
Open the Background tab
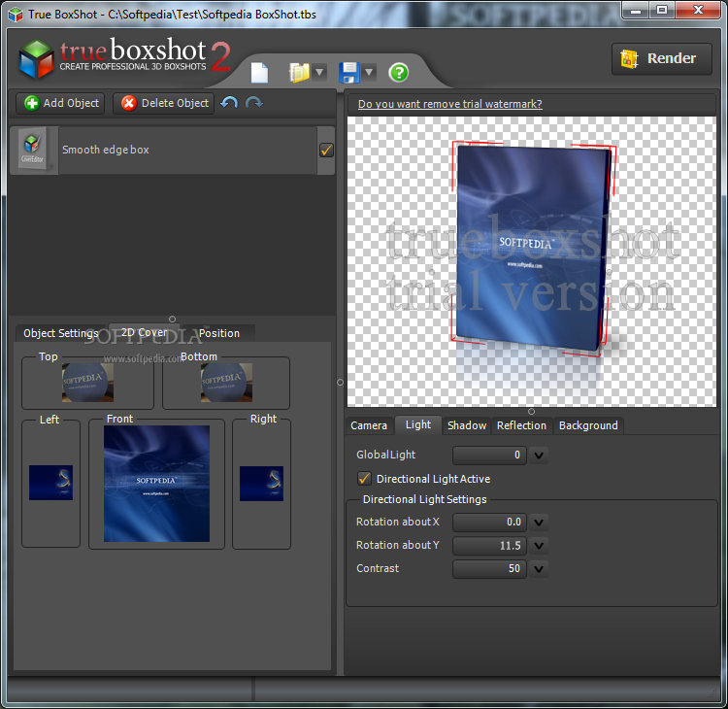pyautogui.click(x=588, y=425)
